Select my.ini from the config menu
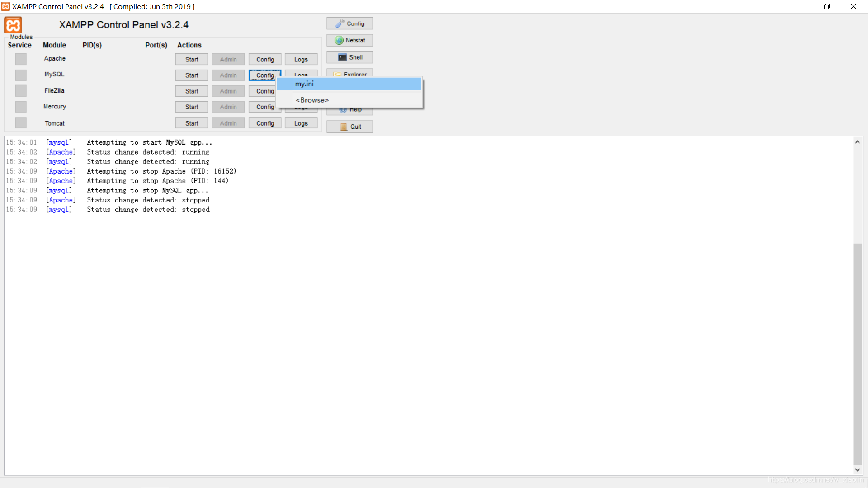 (x=349, y=84)
